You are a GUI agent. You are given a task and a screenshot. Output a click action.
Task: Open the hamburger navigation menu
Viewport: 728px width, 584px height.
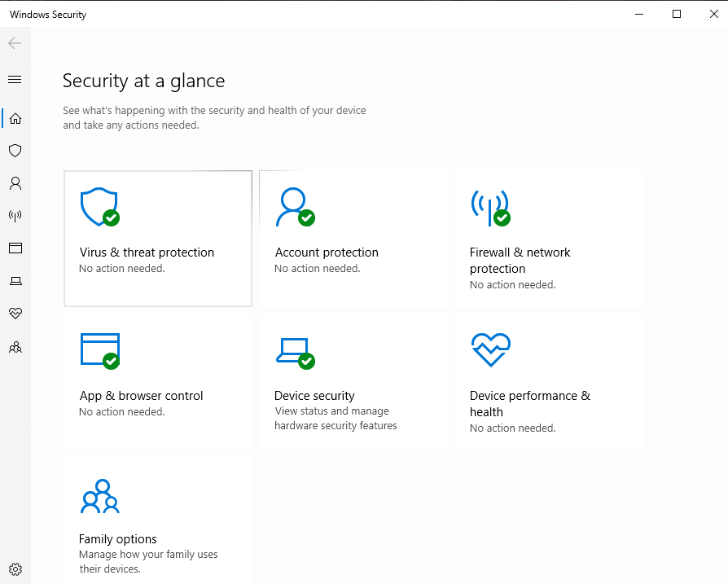point(15,79)
